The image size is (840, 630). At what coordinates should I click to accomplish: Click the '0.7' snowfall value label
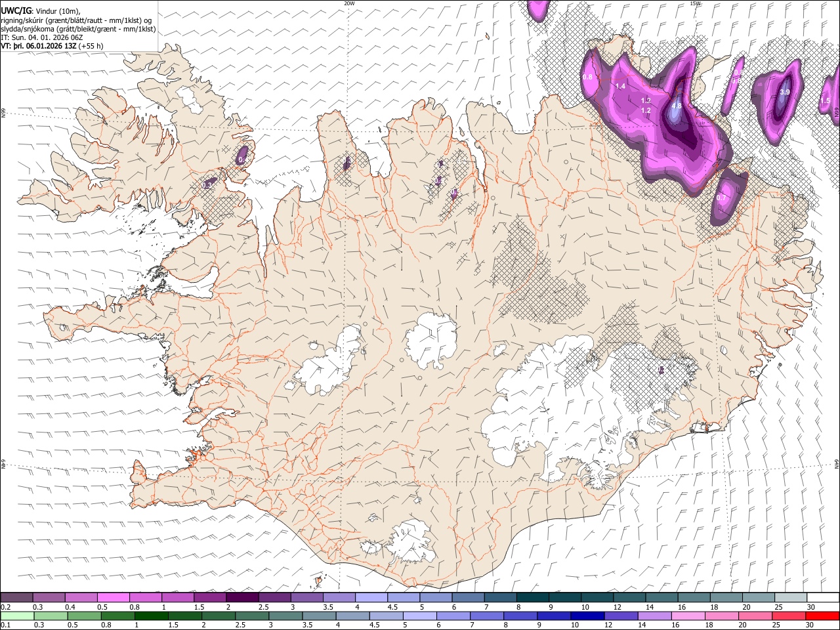point(721,198)
